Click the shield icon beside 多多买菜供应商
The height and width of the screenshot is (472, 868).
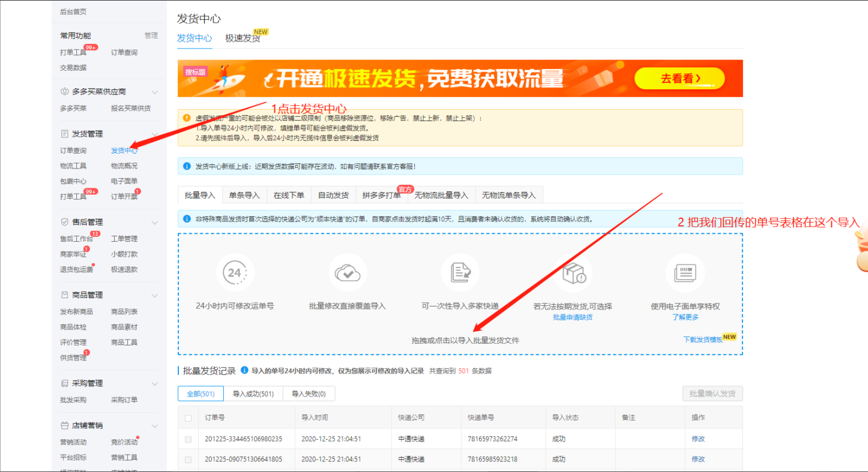pos(65,92)
